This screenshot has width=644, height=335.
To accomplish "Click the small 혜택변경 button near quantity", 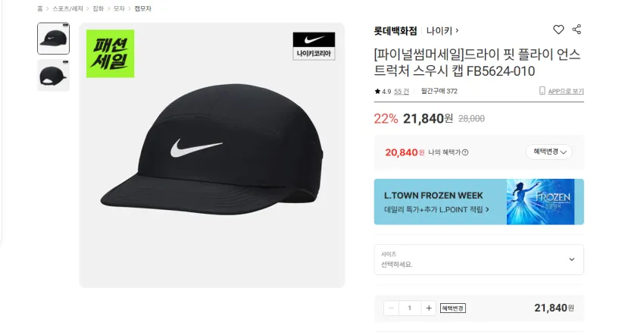I will point(452,308).
